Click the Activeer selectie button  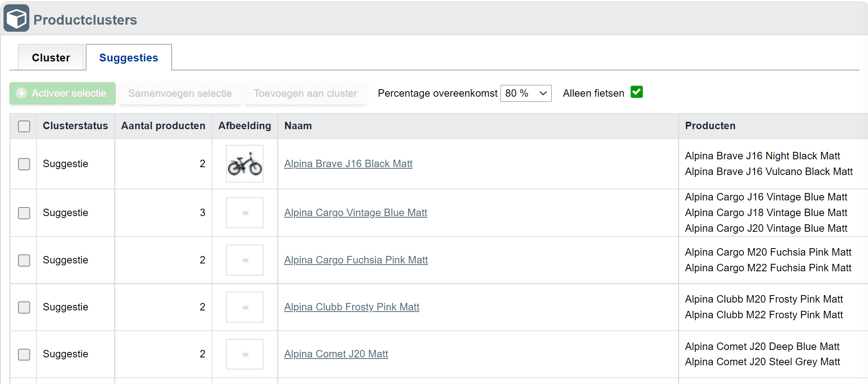63,93
